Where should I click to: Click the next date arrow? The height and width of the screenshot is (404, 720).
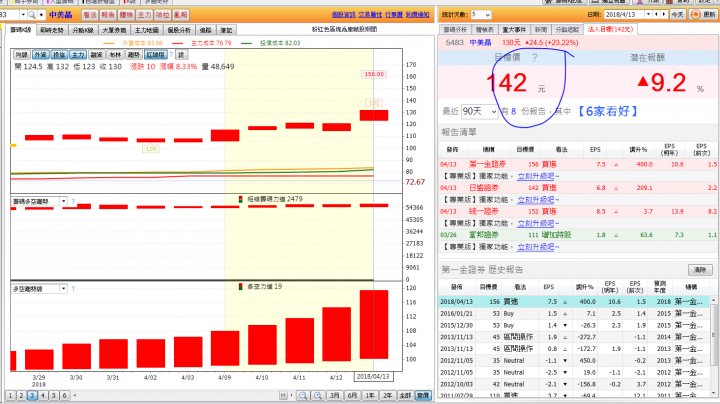tap(664, 15)
